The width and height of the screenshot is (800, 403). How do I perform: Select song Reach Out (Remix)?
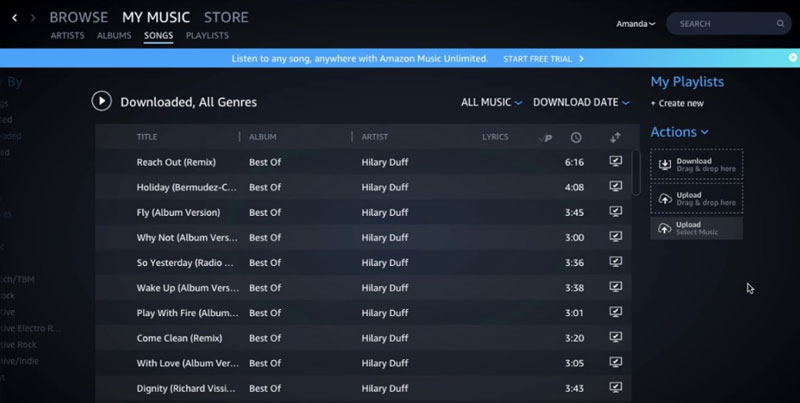pos(176,162)
